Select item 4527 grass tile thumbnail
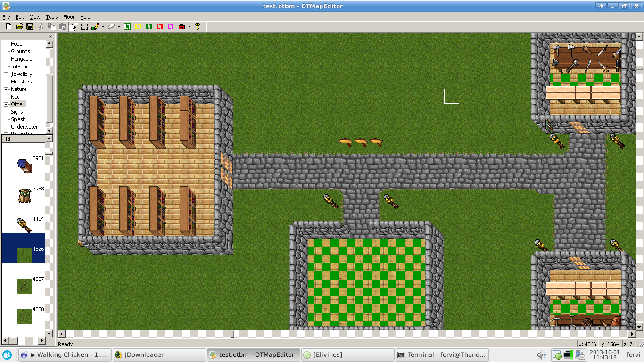This screenshot has width=644, height=362. (25, 286)
